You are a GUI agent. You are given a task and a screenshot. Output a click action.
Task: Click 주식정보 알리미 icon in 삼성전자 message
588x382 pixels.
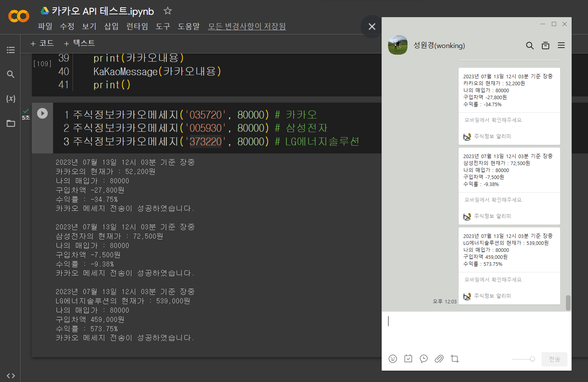point(467,216)
